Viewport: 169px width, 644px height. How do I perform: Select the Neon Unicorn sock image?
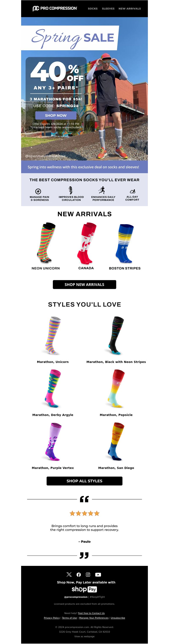coord(46,242)
